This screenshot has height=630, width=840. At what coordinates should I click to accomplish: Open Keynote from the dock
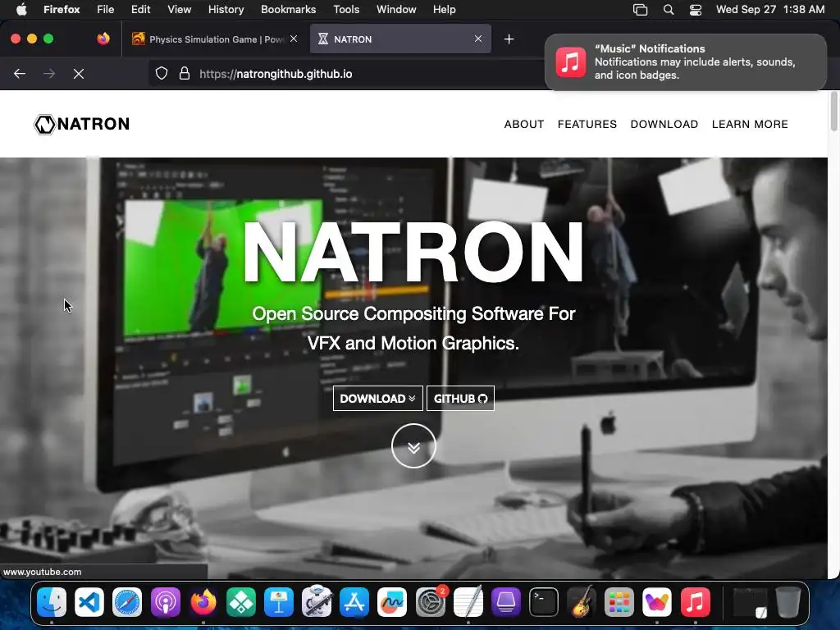pyautogui.click(x=279, y=602)
